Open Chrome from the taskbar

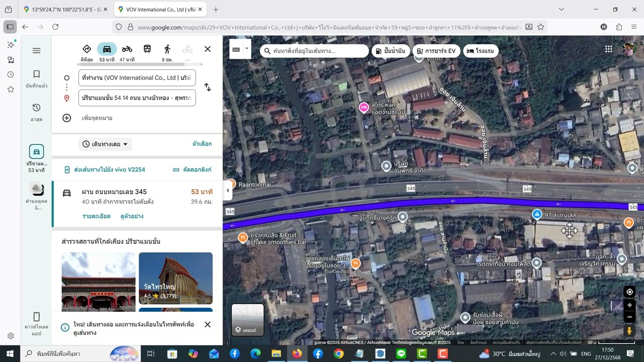click(x=339, y=353)
